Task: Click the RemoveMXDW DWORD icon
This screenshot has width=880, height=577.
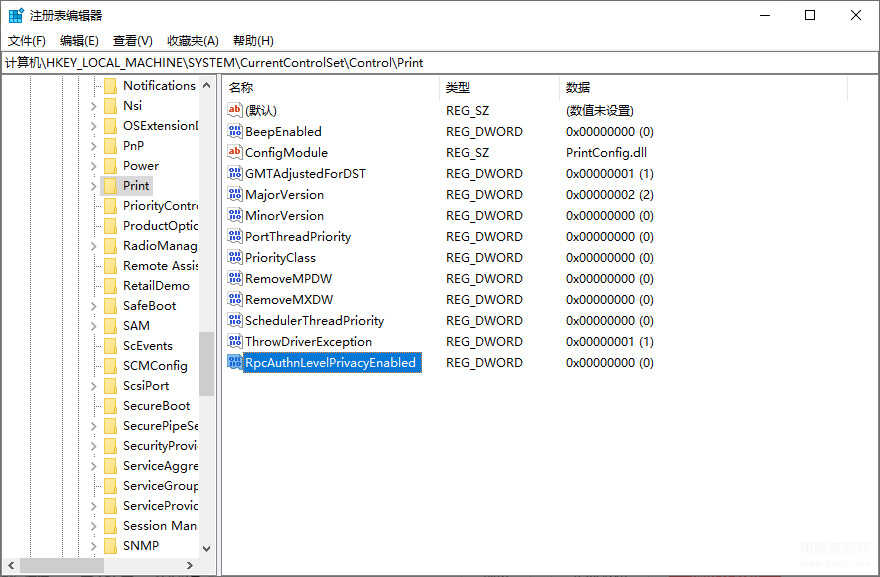Action: (x=235, y=299)
